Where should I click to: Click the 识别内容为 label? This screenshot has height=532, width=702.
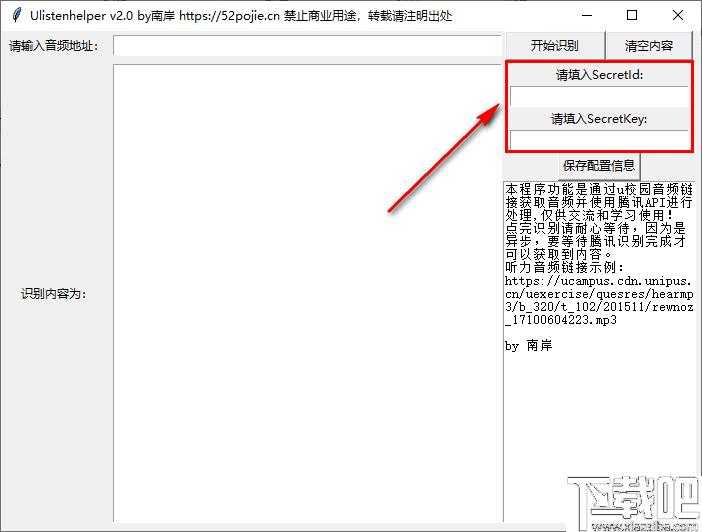point(53,294)
